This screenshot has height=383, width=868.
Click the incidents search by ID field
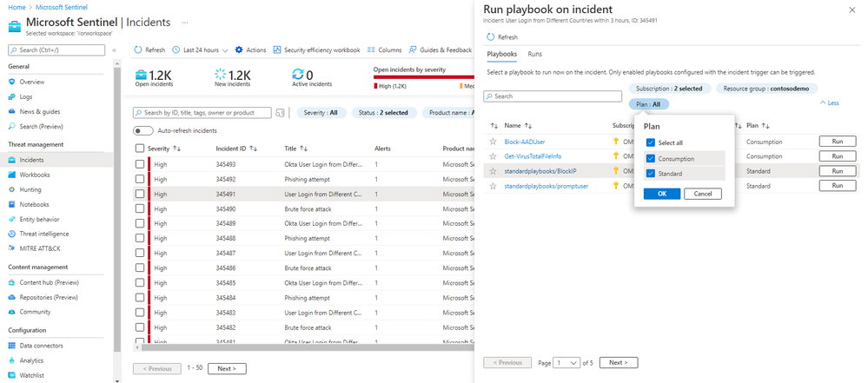tap(202, 113)
